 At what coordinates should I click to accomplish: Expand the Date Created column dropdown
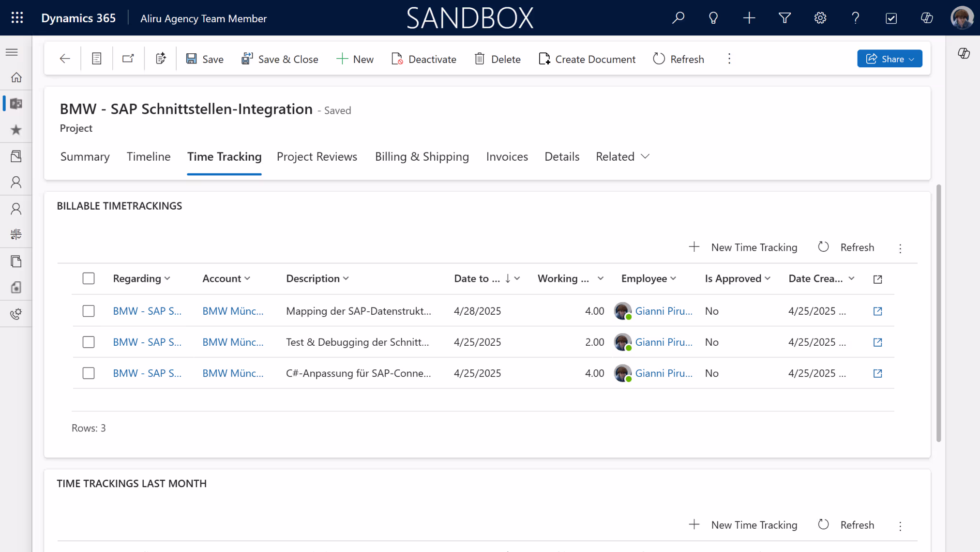[x=852, y=278]
